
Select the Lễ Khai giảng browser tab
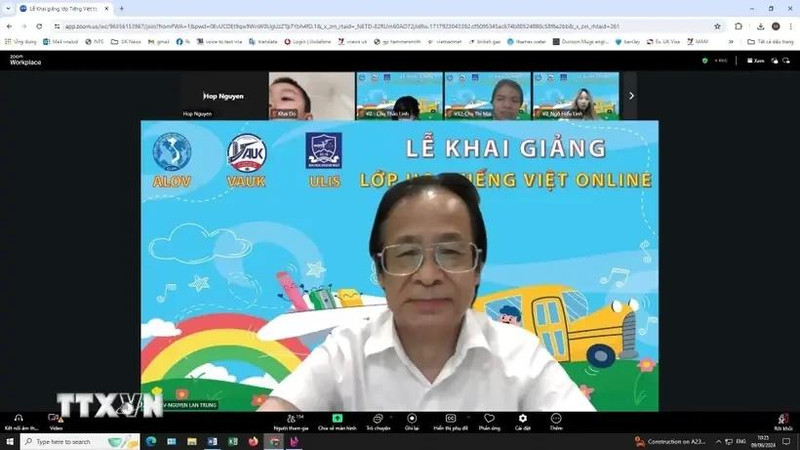63,9
